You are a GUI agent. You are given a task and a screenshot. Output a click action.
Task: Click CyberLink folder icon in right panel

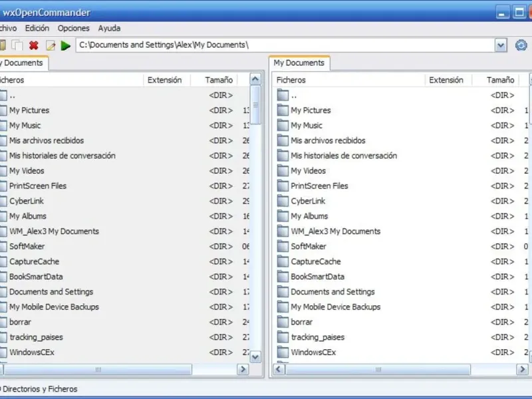(x=283, y=201)
